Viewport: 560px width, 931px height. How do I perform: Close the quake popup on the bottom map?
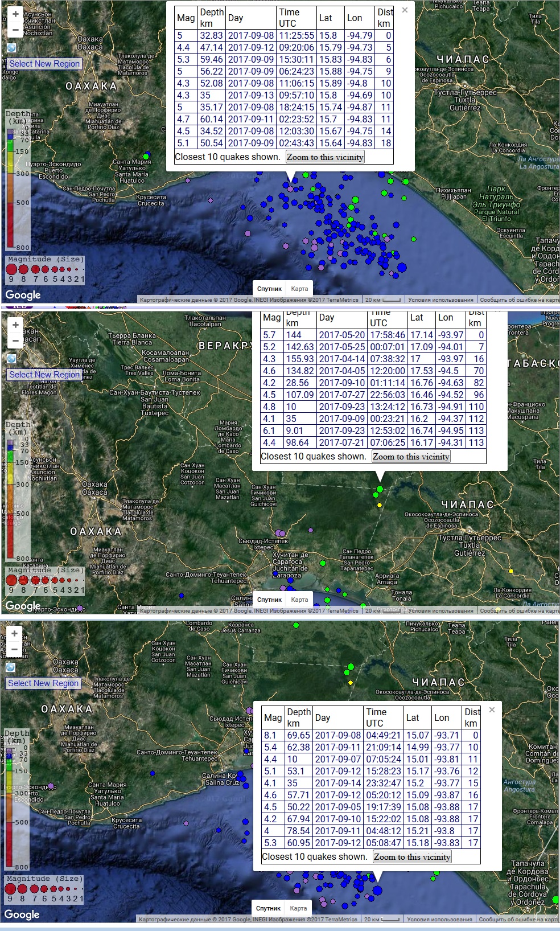[x=492, y=710]
